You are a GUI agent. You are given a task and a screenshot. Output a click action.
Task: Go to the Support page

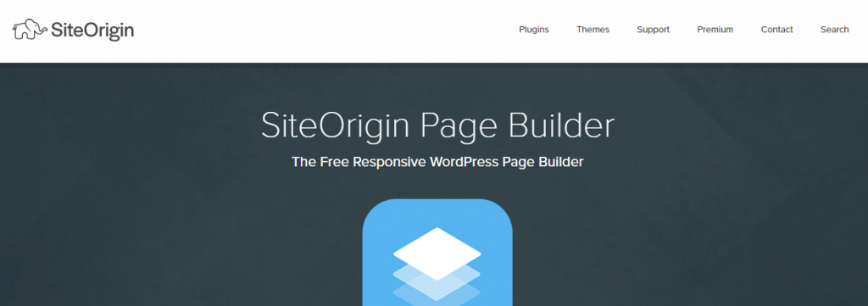tap(654, 30)
